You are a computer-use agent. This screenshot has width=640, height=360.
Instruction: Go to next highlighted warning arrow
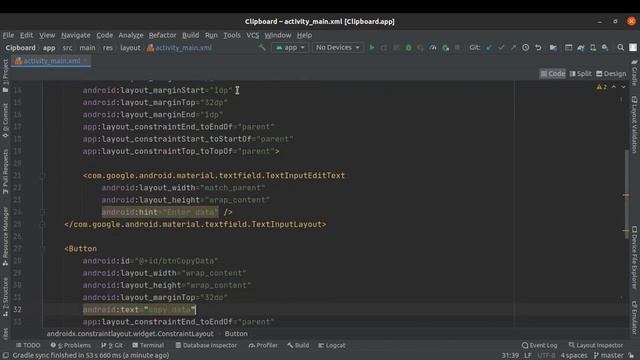(x=623, y=87)
